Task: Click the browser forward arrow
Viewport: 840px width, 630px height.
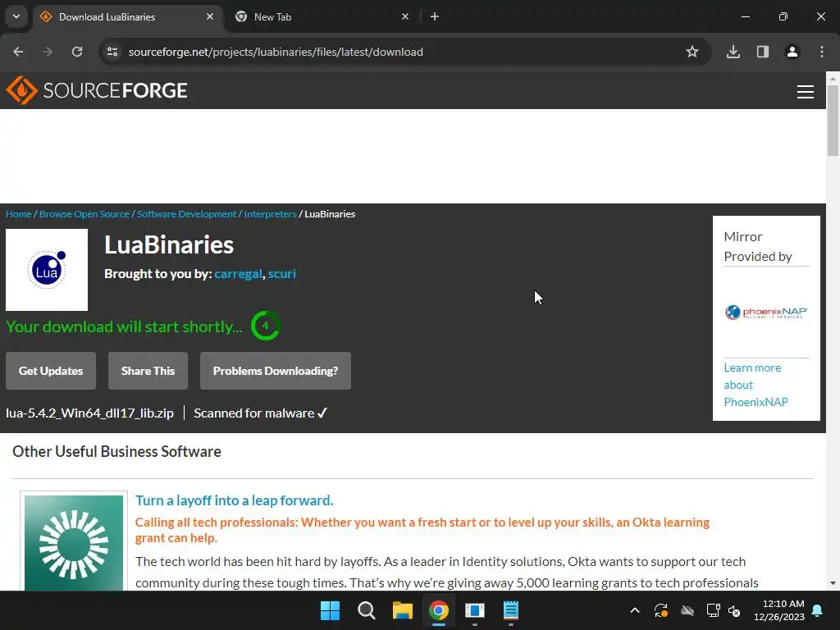Action: (x=48, y=52)
